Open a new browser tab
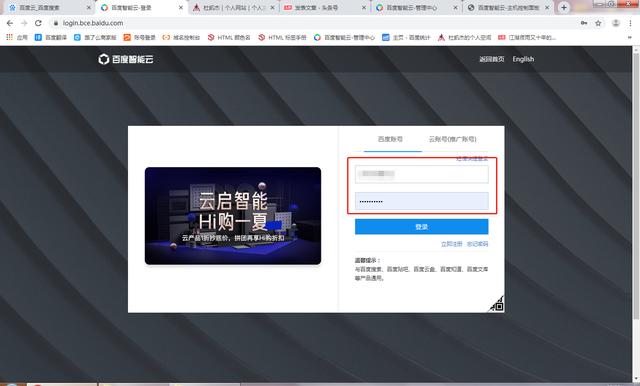The height and width of the screenshot is (386, 640). click(564, 7)
